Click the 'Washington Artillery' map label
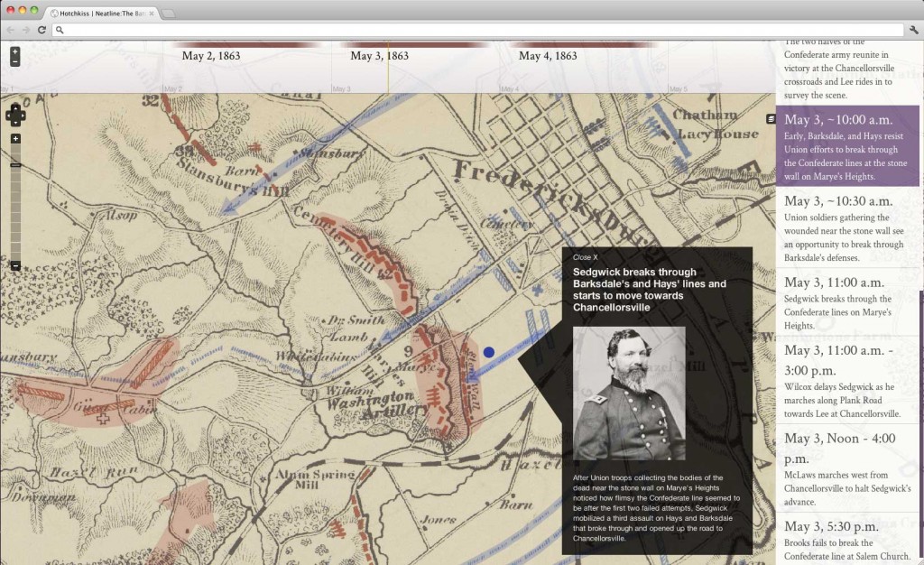 tap(378, 404)
